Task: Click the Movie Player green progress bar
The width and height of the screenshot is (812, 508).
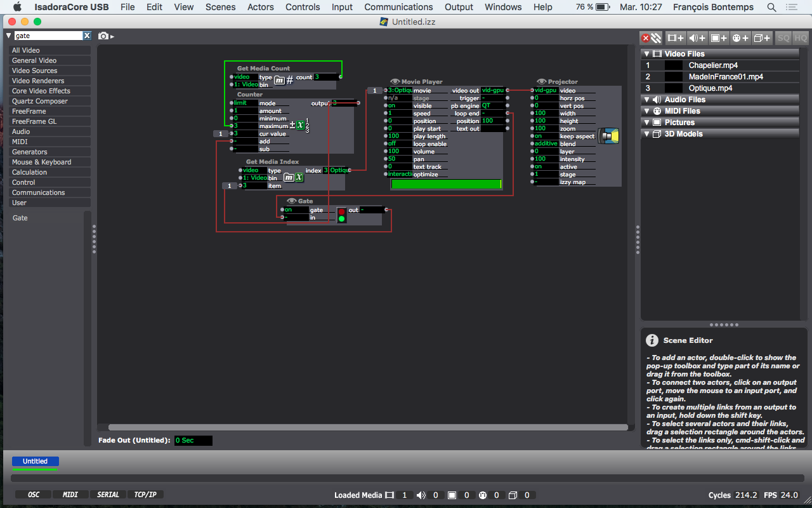Action: point(446,184)
